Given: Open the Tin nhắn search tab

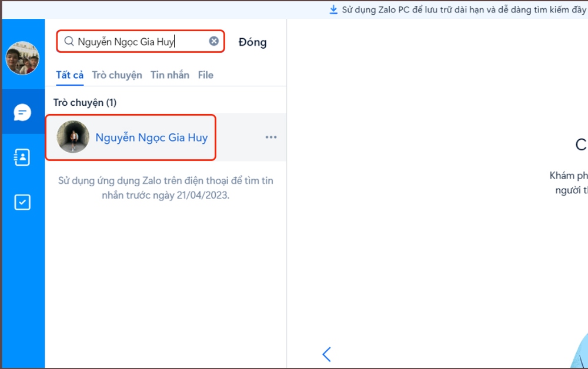Looking at the screenshot, I should 169,75.
